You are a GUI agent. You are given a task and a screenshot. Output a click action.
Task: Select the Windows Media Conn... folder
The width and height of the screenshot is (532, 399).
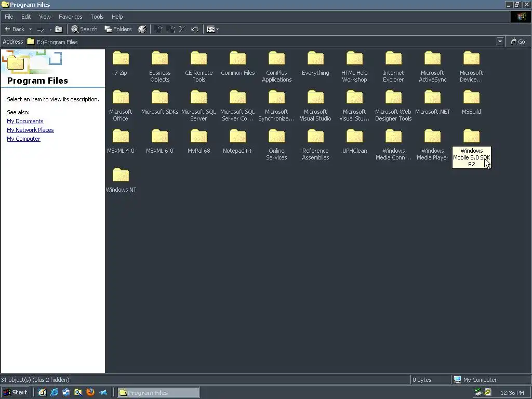[394, 144]
